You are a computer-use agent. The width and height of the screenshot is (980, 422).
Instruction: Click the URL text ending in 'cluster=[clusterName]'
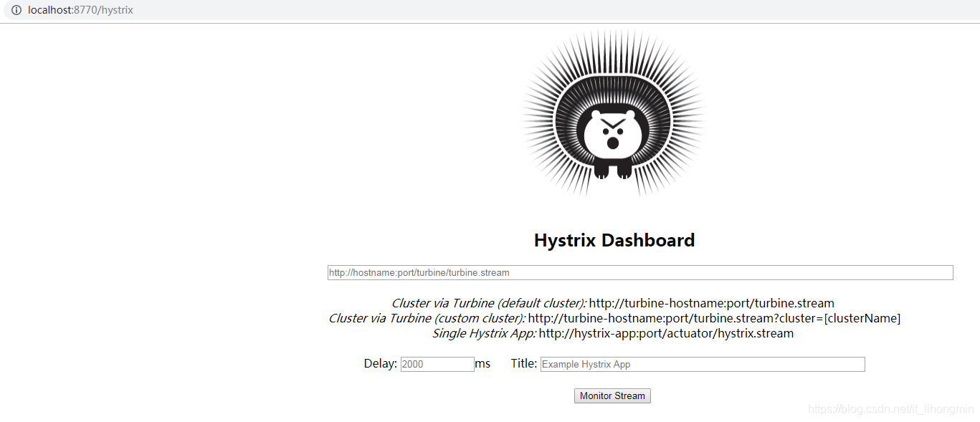(x=714, y=318)
